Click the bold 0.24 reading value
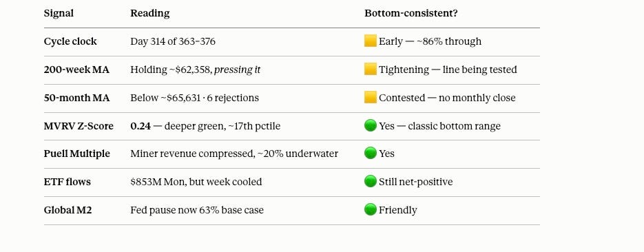644x252 pixels. [141, 126]
